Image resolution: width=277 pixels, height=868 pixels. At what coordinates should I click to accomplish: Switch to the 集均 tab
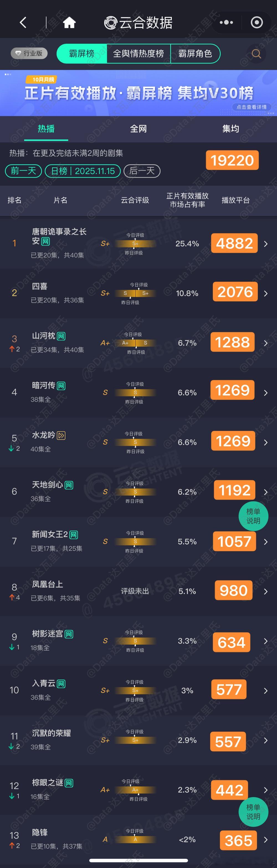(x=231, y=129)
